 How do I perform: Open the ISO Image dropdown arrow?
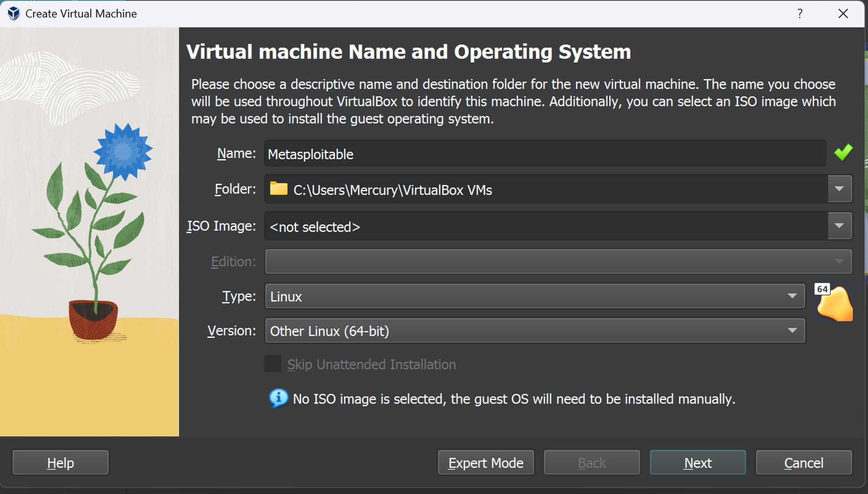(839, 226)
